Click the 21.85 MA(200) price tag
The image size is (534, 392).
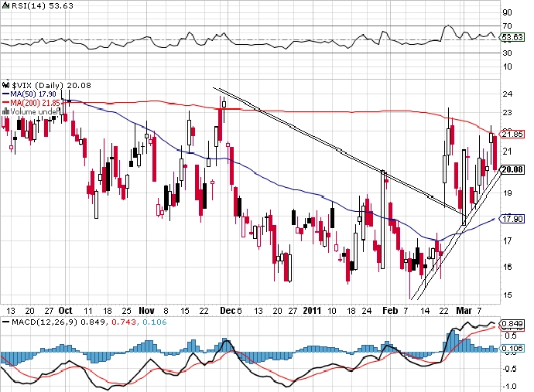coord(512,134)
